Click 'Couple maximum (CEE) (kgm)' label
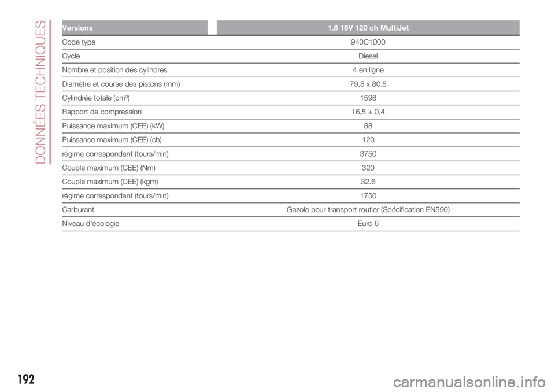This screenshot has height=392, width=555. (110, 182)
